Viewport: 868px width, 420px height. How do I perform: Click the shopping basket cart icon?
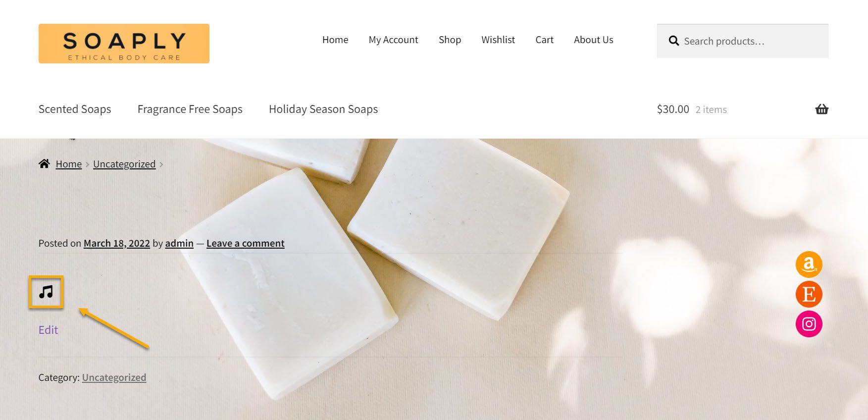pyautogui.click(x=821, y=109)
